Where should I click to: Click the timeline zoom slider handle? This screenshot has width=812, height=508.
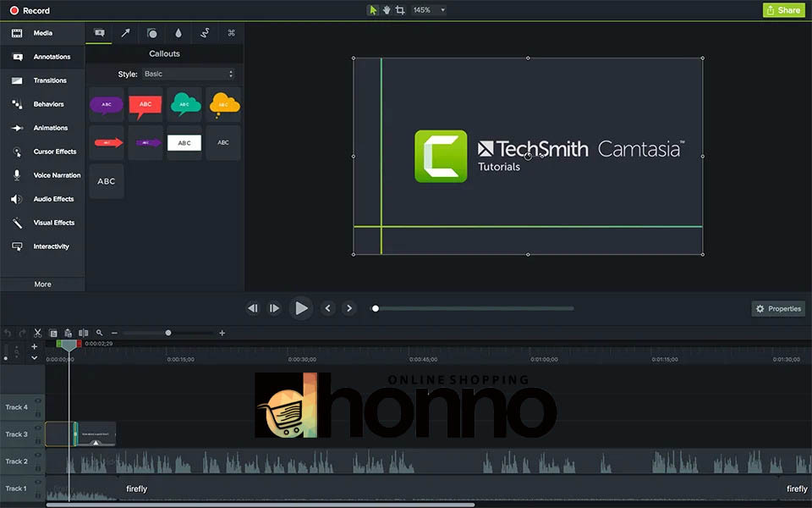pos(168,334)
